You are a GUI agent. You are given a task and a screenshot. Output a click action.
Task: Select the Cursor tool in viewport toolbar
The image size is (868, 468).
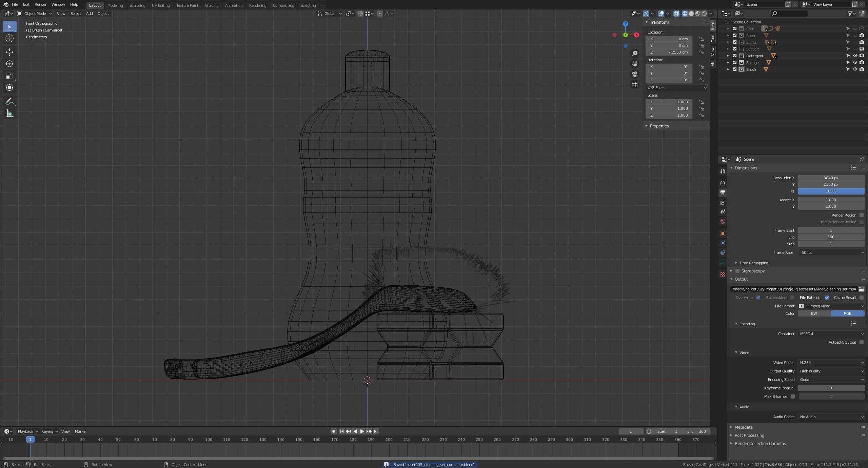[9, 38]
